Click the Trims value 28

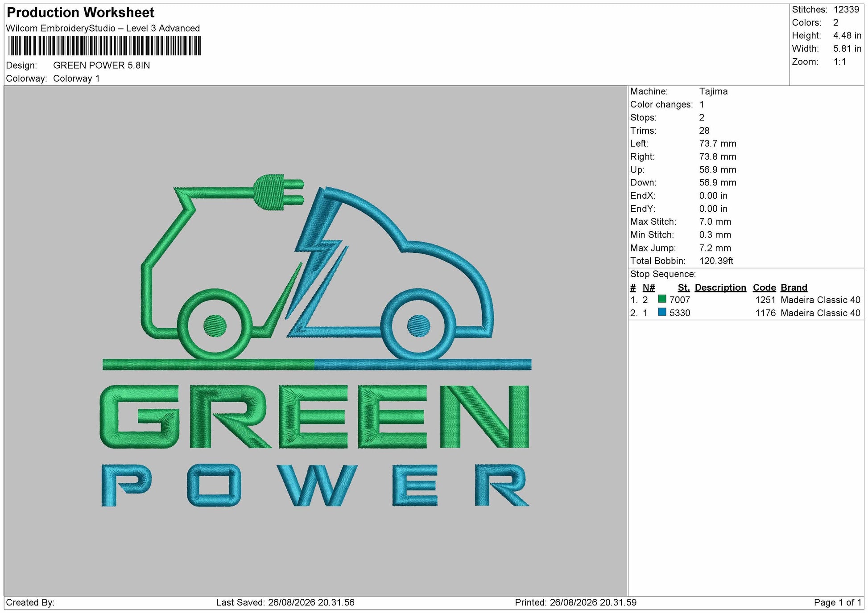704,131
